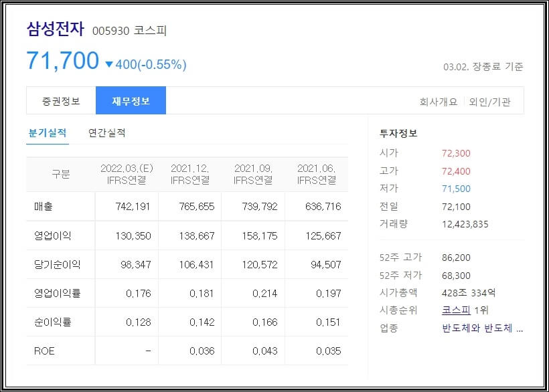Image resolution: width=549 pixels, height=392 pixels.
Task: Open the 회사개요 link
Action: tap(439, 102)
